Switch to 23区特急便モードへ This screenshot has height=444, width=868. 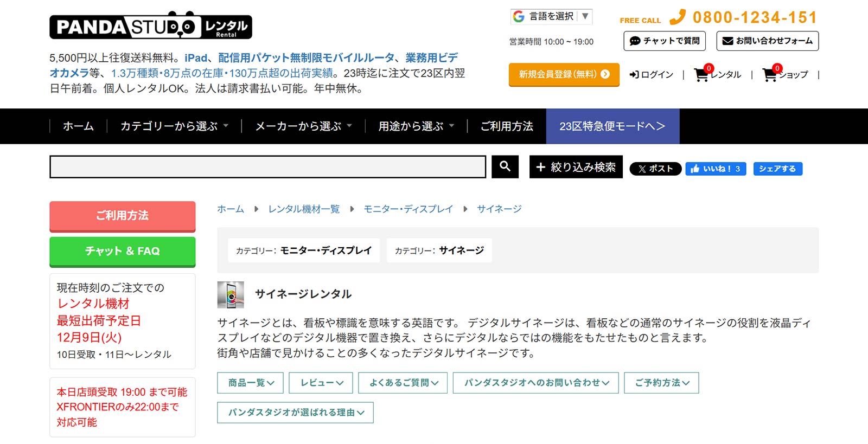[612, 126]
